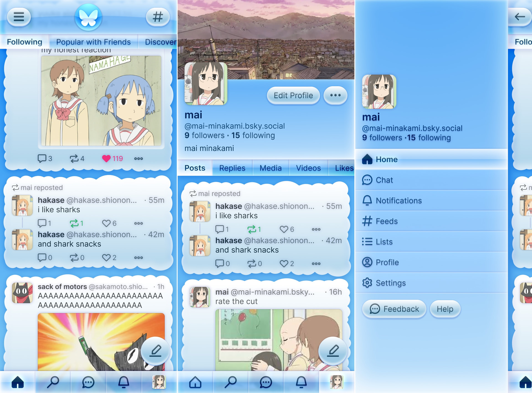Open the 'rate the cut' post image
Image resolution: width=532 pixels, height=393 pixels.
[279, 340]
